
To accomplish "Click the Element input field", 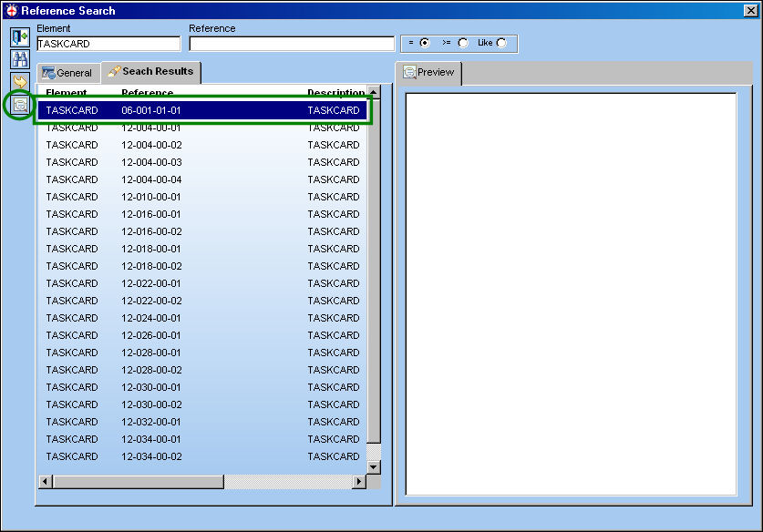I will click(108, 44).
